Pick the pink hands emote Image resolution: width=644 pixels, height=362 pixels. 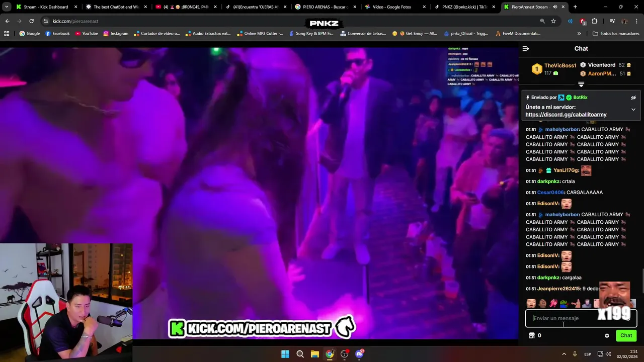click(553, 303)
